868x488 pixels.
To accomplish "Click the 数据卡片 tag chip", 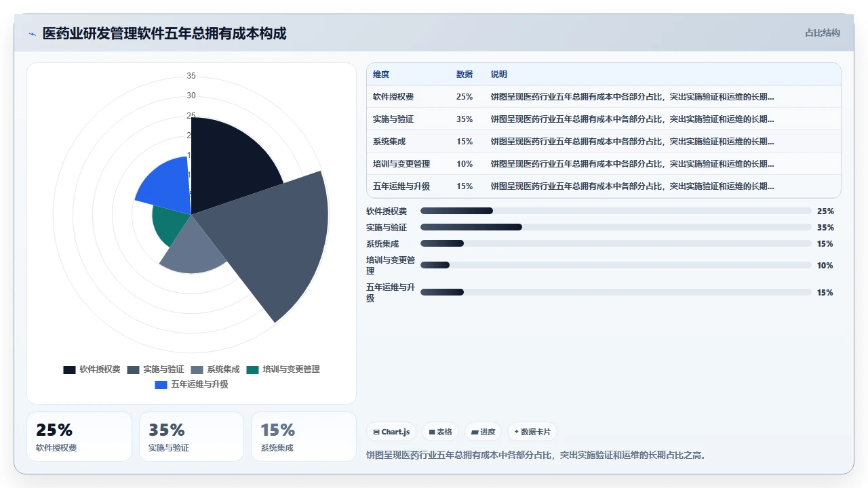I will click(x=532, y=432).
